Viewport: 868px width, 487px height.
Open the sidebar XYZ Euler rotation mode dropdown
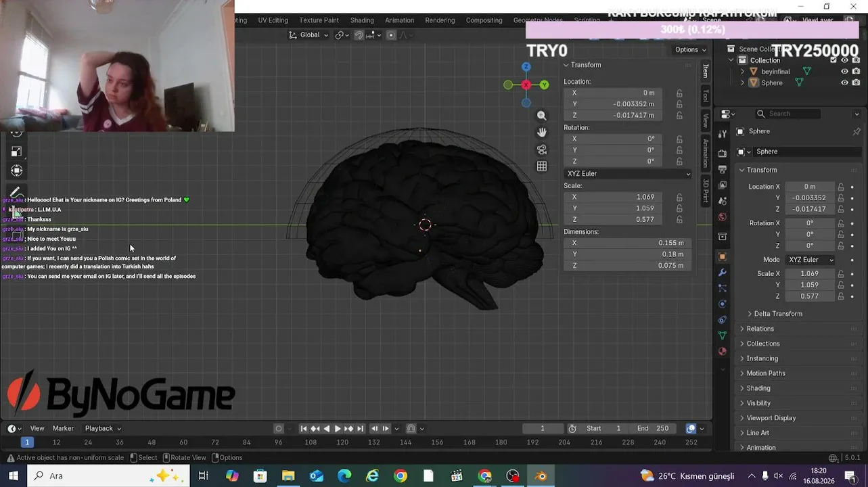point(628,174)
